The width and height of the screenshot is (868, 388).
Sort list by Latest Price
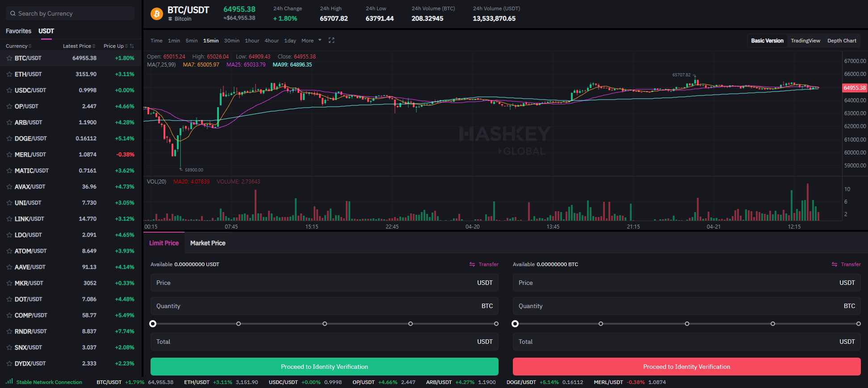(79, 46)
